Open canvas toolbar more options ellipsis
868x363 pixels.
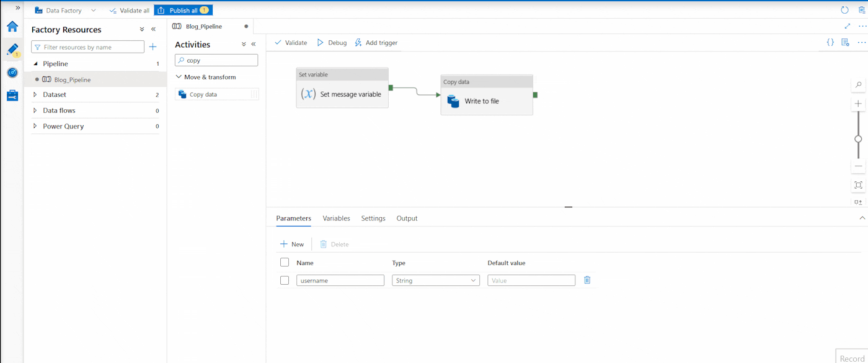click(x=861, y=42)
